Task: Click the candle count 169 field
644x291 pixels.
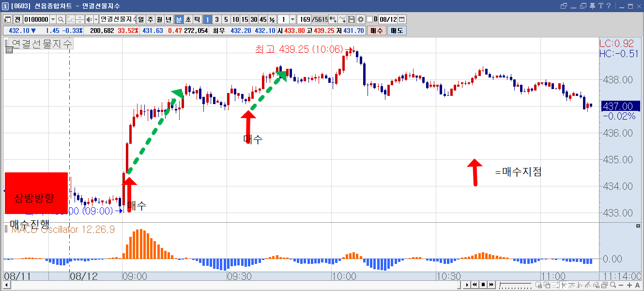Action: (305, 19)
